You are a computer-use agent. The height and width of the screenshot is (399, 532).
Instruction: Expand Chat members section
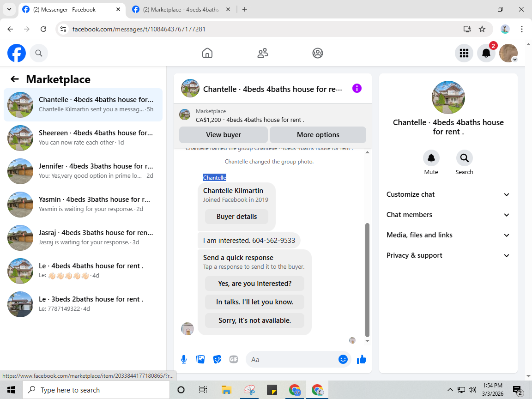click(x=448, y=215)
